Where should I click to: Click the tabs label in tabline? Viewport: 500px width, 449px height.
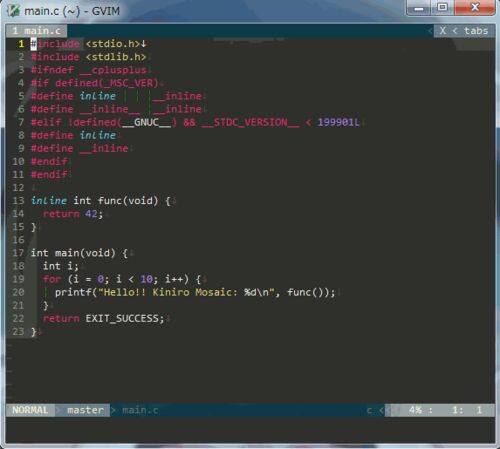tap(476, 31)
